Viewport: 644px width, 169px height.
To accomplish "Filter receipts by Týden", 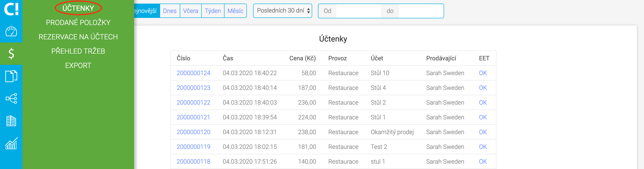I will pos(213,11).
